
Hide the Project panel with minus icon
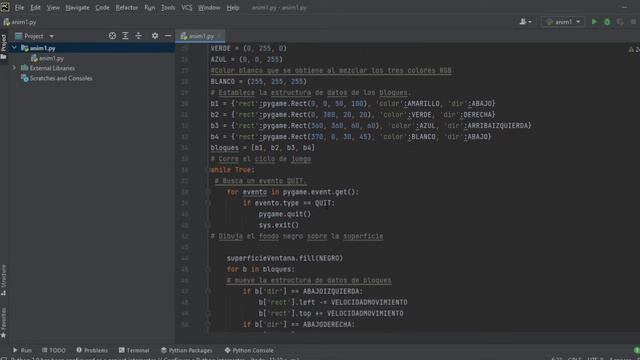tap(168, 36)
